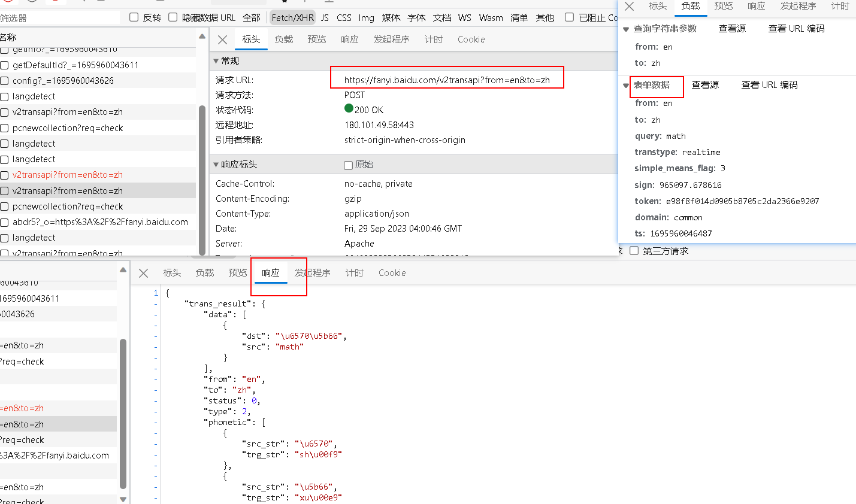Viewport: 856px width, 504px height.
Task: Switch to 响应 tab in bottom panel
Action: coord(271,273)
